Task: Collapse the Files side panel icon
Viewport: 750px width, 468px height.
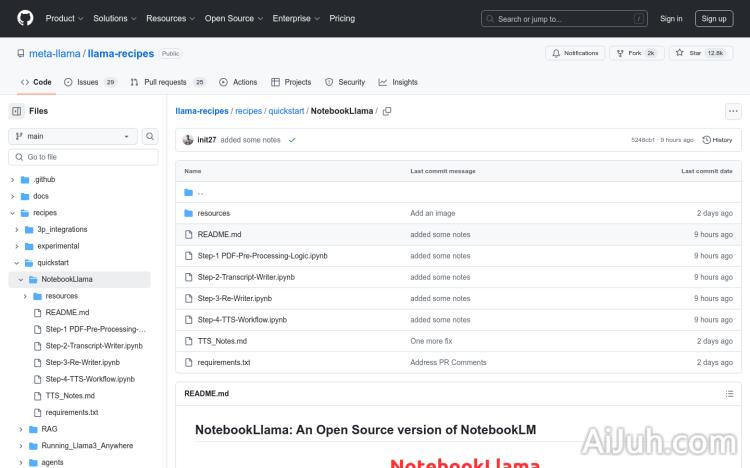Action: coord(17,111)
